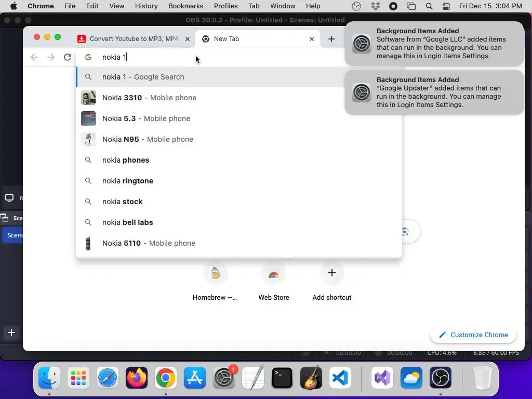The width and height of the screenshot is (532, 399).
Task: Open the Profiles menu
Action: (x=225, y=6)
